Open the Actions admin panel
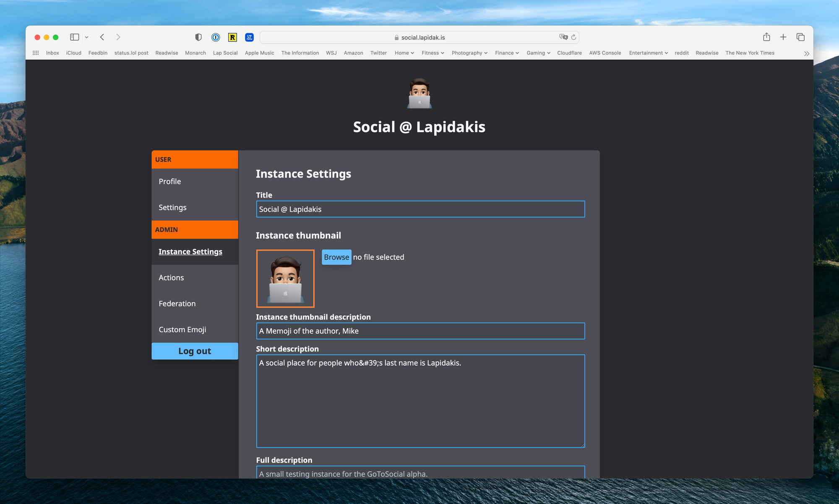 pos(171,277)
